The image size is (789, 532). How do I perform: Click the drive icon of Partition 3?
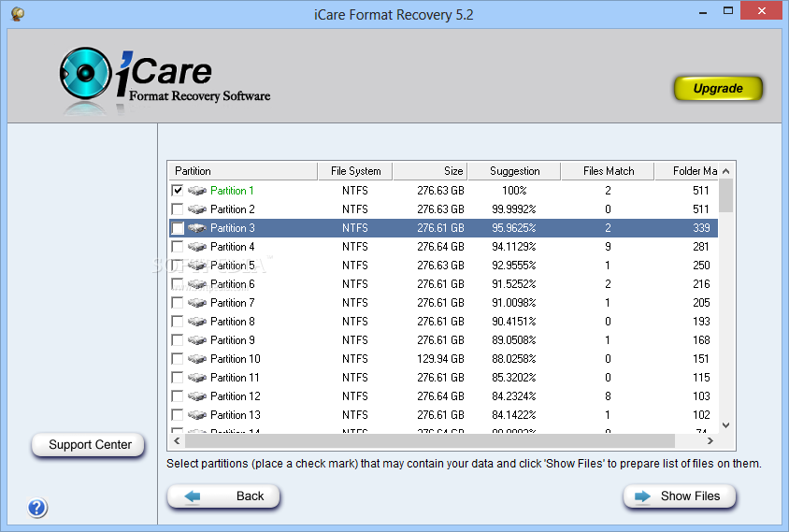tap(197, 228)
